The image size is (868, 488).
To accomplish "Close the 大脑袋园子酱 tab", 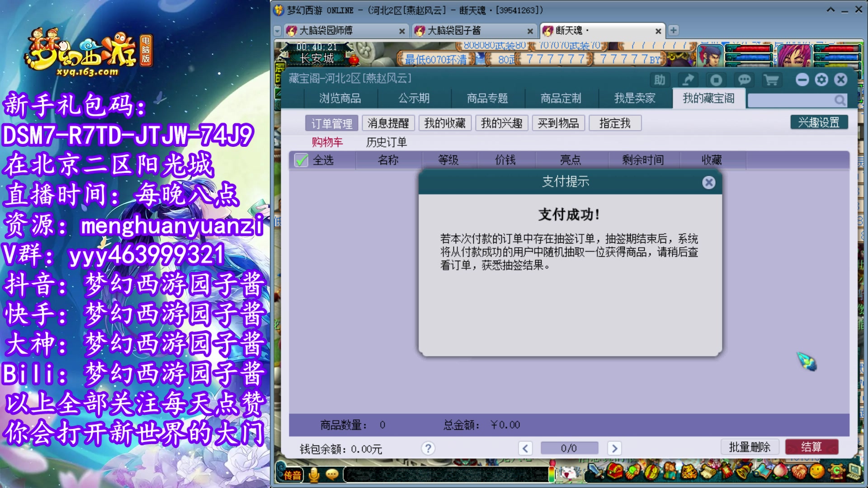I will (x=530, y=31).
